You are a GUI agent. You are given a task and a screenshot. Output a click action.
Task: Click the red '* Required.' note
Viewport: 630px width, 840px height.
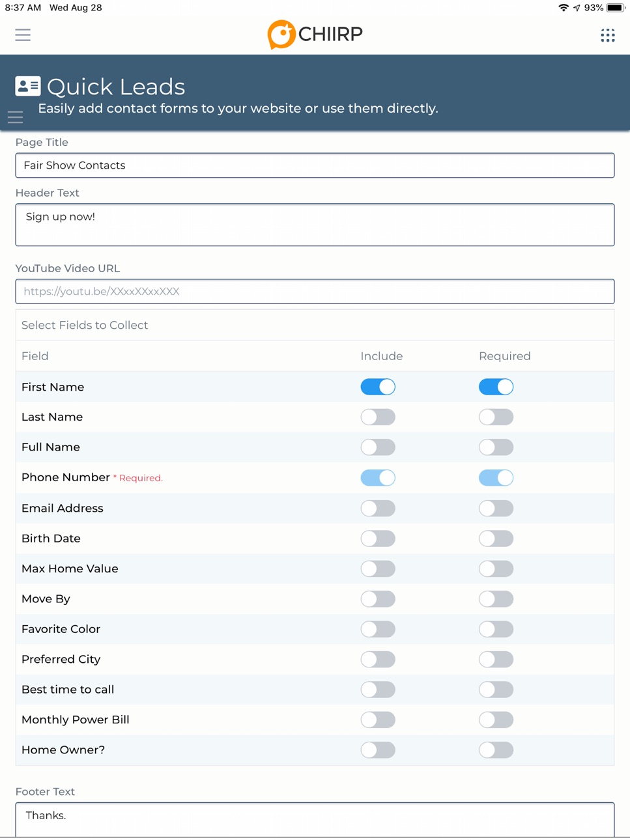pyautogui.click(x=138, y=478)
